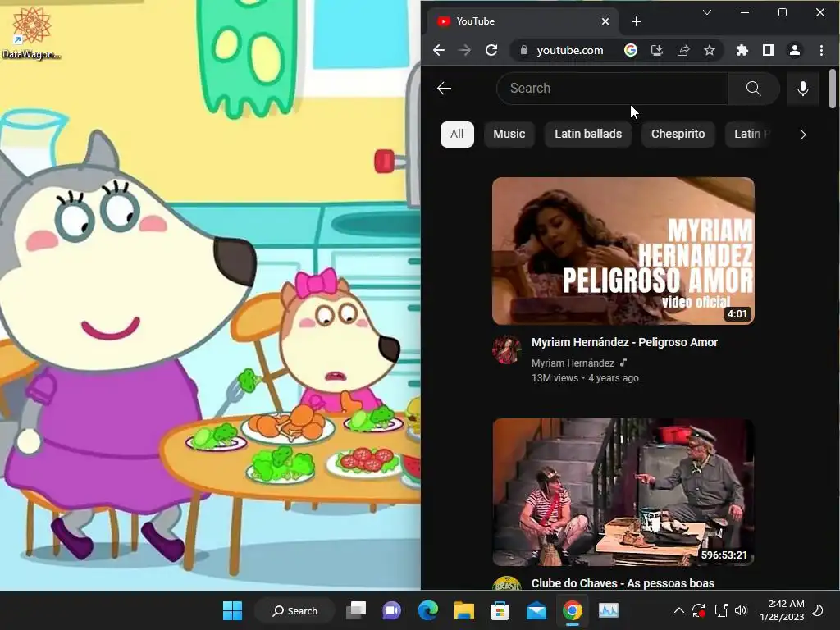Open the Mail app from the taskbar
This screenshot has height=630, width=840.
tap(536, 610)
